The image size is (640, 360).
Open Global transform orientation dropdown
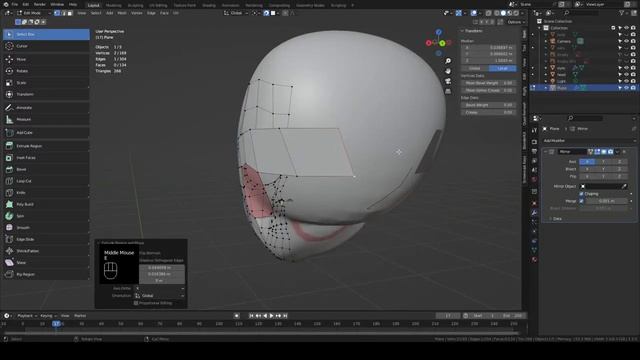[236, 13]
